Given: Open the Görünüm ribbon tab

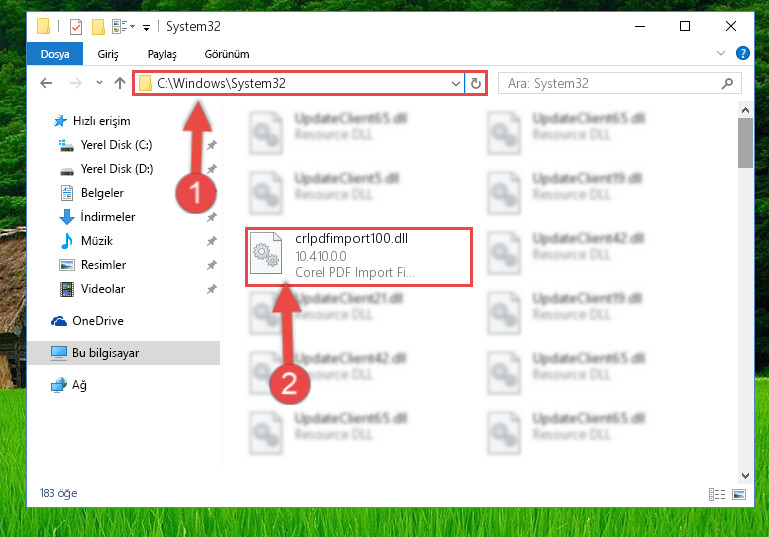Looking at the screenshot, I should point(227,54).
